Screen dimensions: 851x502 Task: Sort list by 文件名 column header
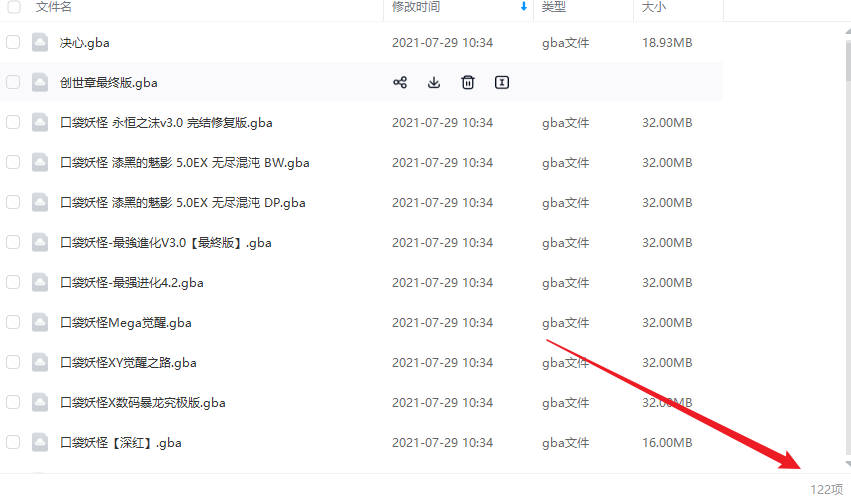(53, 7)
